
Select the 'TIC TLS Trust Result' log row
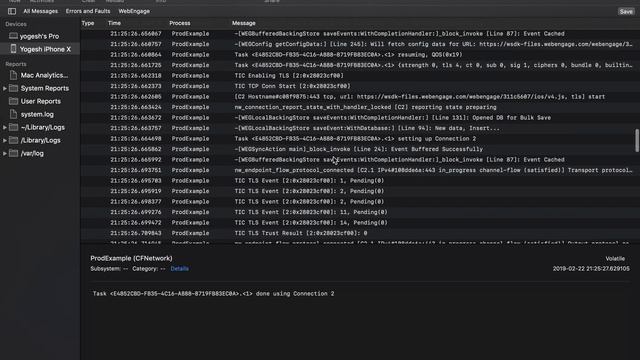point(357,233)
